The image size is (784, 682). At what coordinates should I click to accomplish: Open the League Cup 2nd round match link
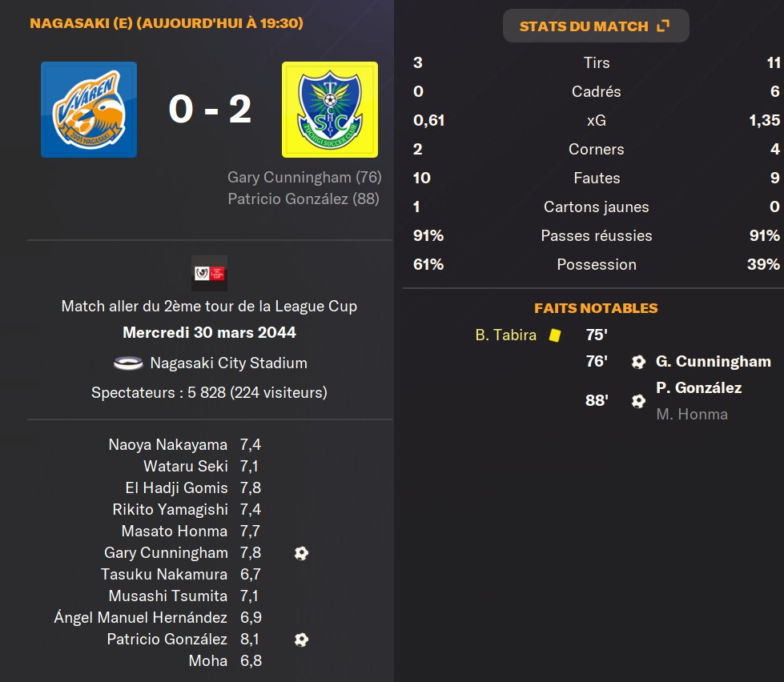click(x=209, y=307)
